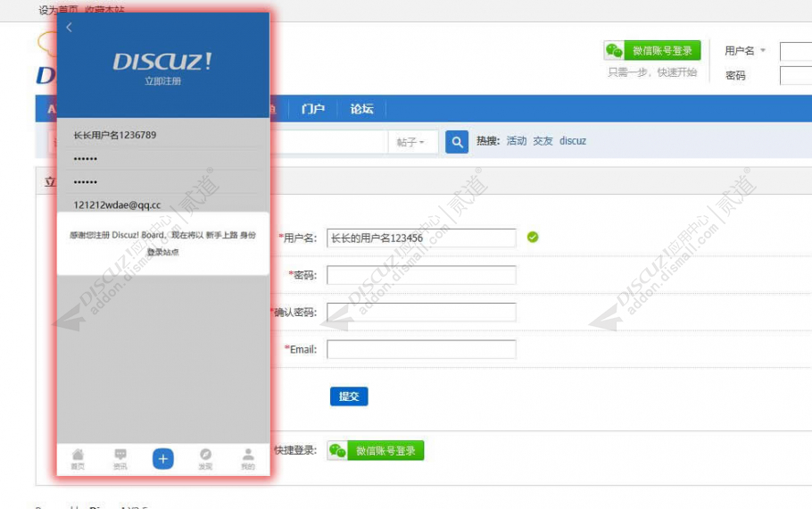Open the news tab in mobile bottom bar
Viewport: 812px width, 509px height.
coord(120,459)
